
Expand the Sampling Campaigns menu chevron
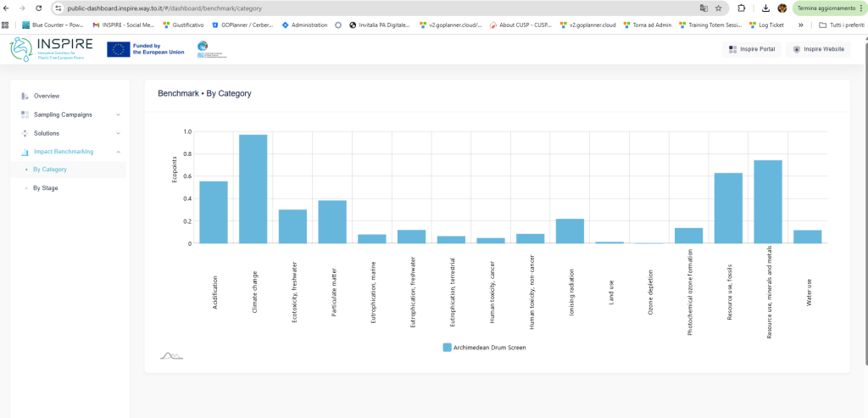tap(118, 114)
